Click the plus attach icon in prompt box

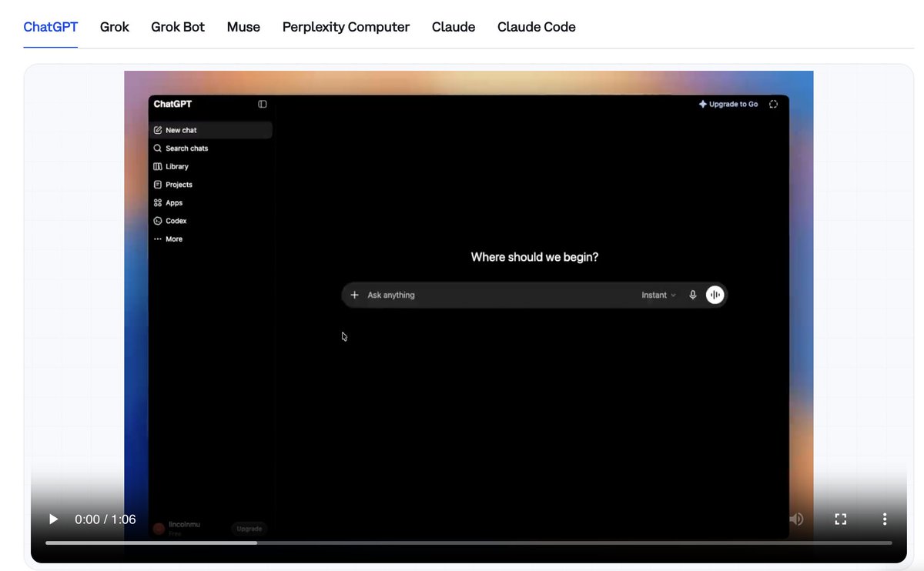[354, 295]
